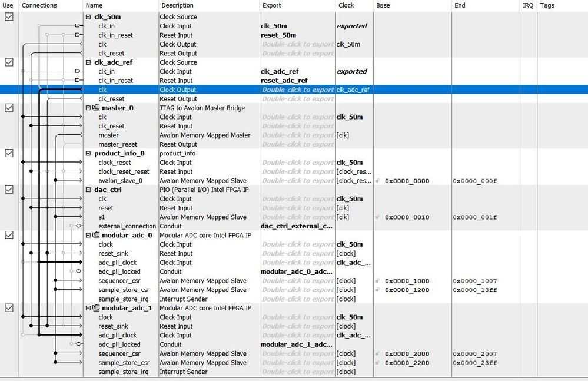
Task: Click the lock icon beside base 0x0000_1000
Action: coord(378,280)
